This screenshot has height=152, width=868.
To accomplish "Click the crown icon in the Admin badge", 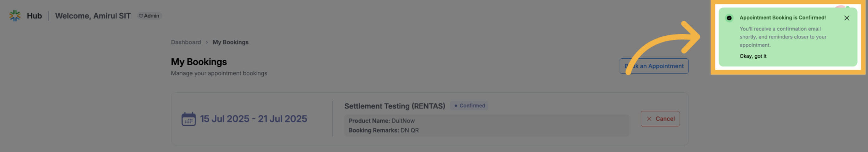I will tap(141, 16).
